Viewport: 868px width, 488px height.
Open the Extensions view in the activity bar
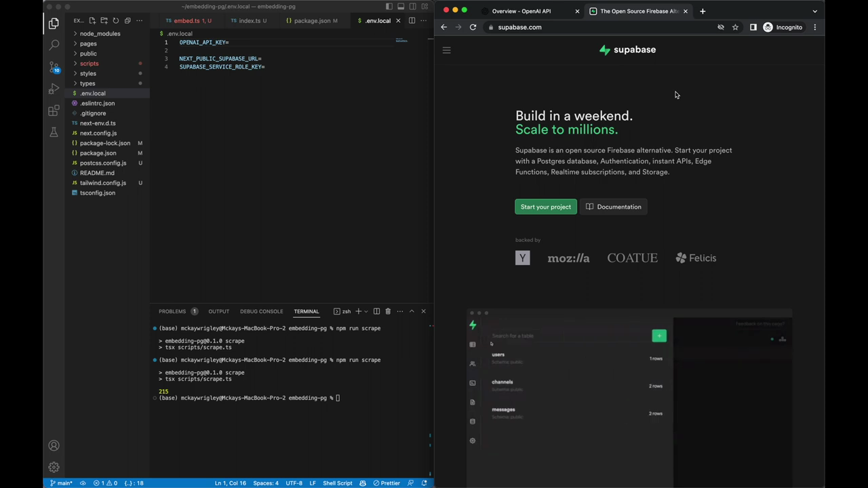point(54,110)
